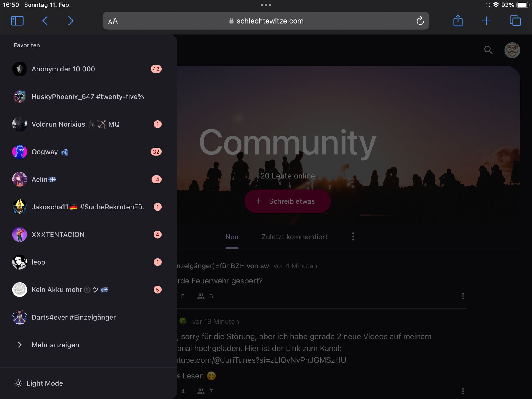This screenshot has width=532, height=399.
Task: Open a new tab with the plus icon
Action: point(486,21)
